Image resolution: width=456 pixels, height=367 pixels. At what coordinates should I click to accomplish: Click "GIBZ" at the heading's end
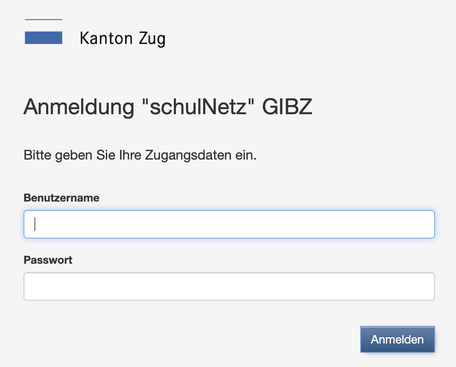(x=287, y=107)
